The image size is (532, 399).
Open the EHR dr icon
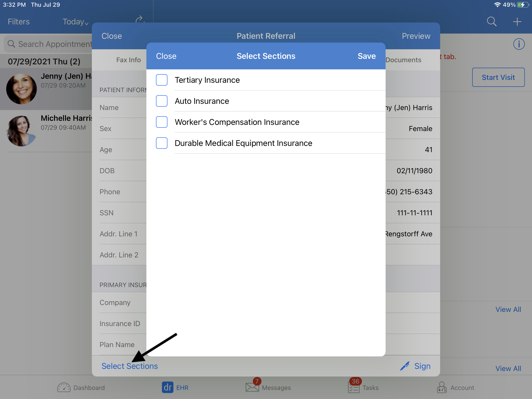tap(167, 387)
